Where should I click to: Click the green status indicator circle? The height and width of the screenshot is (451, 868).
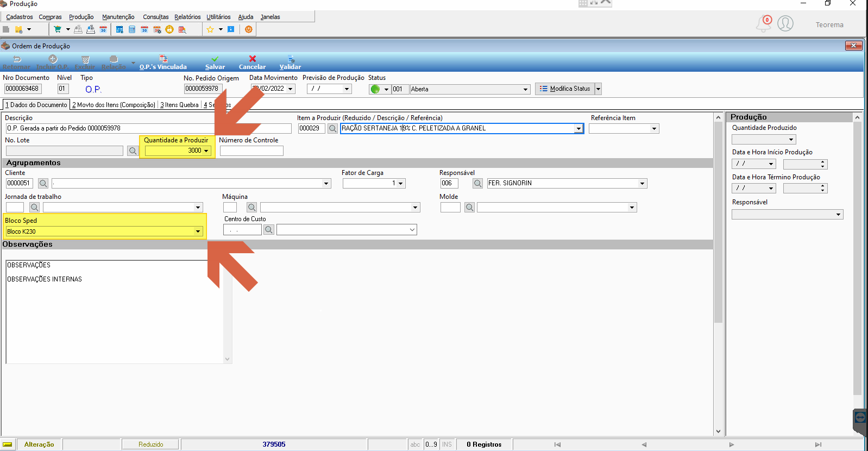(375, 89)
